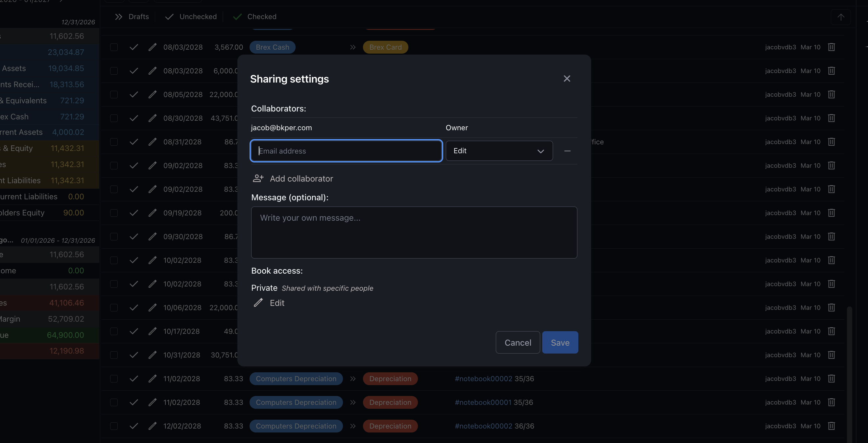Viewport: 868px width, 443px height.
Task: Delete the 11/02/2028 notebook00002 transaction
Action: (831, 378)
